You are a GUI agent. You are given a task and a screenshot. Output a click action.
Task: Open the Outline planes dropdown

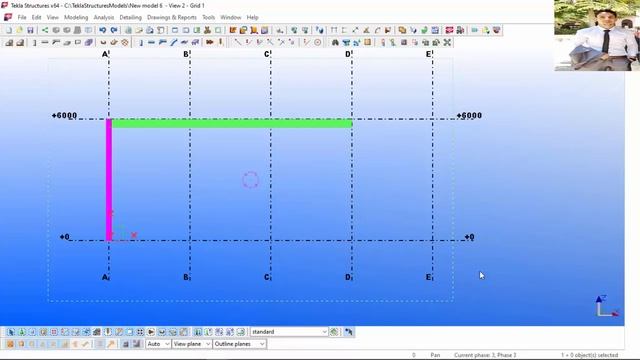pyautogui.click(x=240, y=344)
